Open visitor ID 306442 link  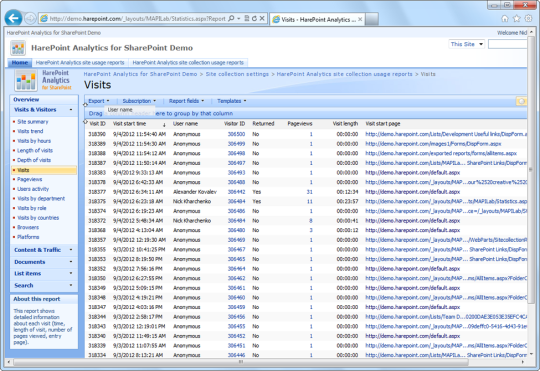coord(236,192)
